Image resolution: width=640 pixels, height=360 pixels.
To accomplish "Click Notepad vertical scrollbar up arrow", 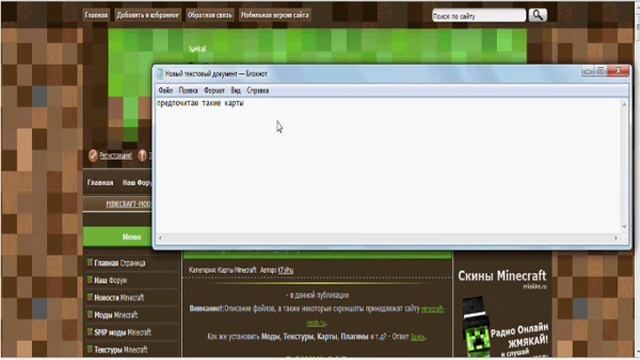I will pyautogui.click(x=624, y=104).
